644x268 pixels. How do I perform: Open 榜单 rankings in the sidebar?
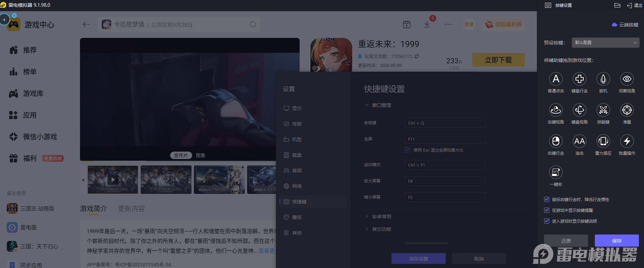(23, 72)
